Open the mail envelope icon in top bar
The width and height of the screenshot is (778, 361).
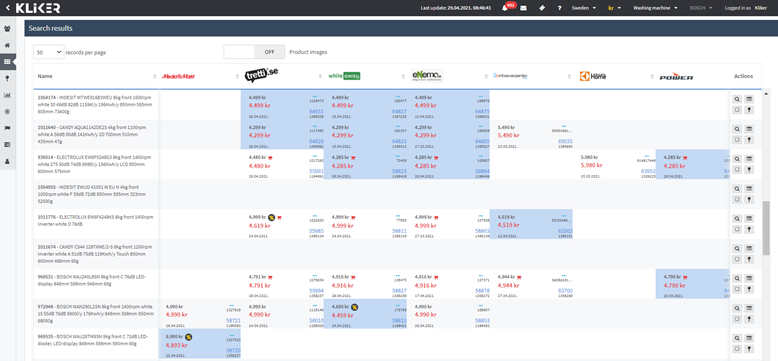523,8
